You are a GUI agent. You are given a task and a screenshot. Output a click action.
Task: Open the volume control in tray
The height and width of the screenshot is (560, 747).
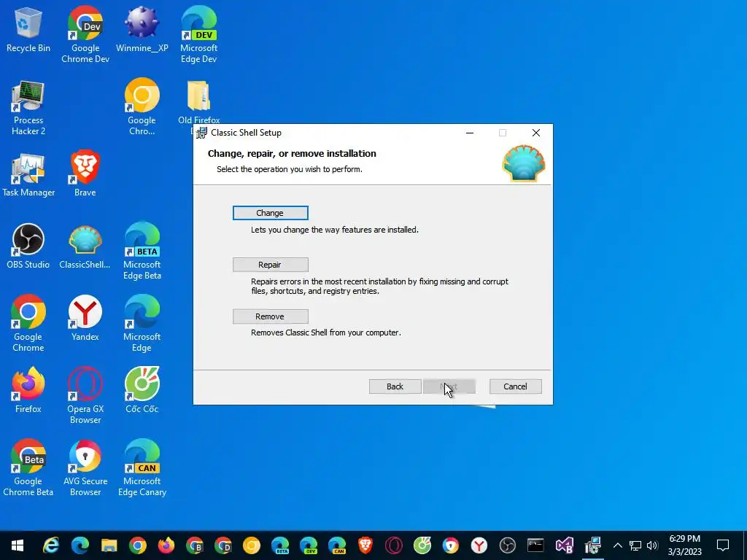tap(652, 545)
